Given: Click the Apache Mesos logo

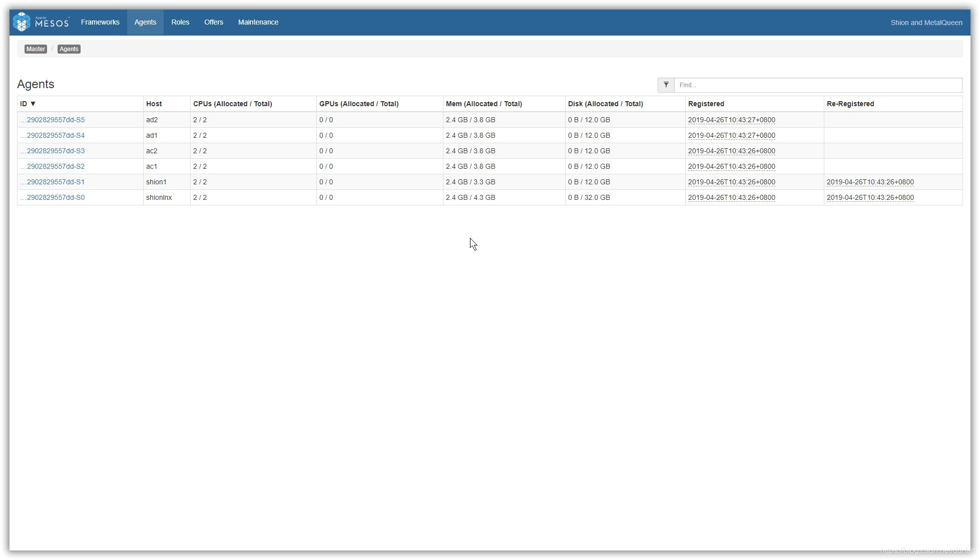Looking at the screenshot, I should pos(41,22).
